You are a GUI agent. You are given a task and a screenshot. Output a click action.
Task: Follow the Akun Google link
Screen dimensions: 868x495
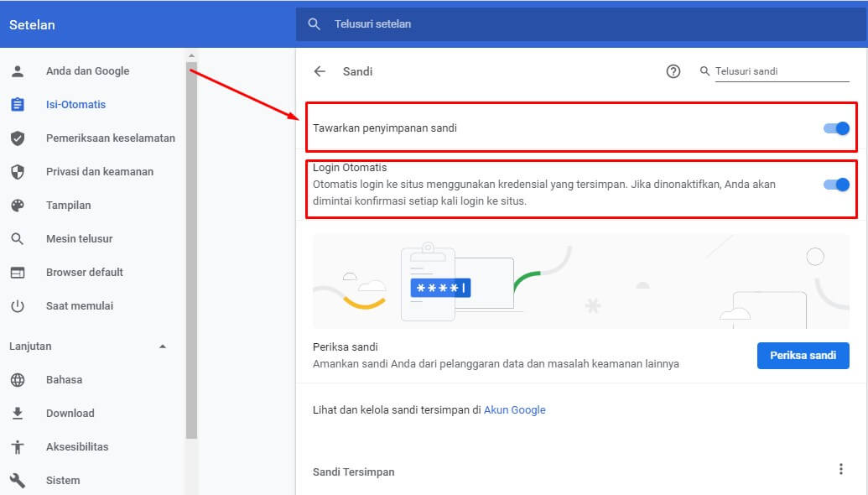(x=515, y=410)
